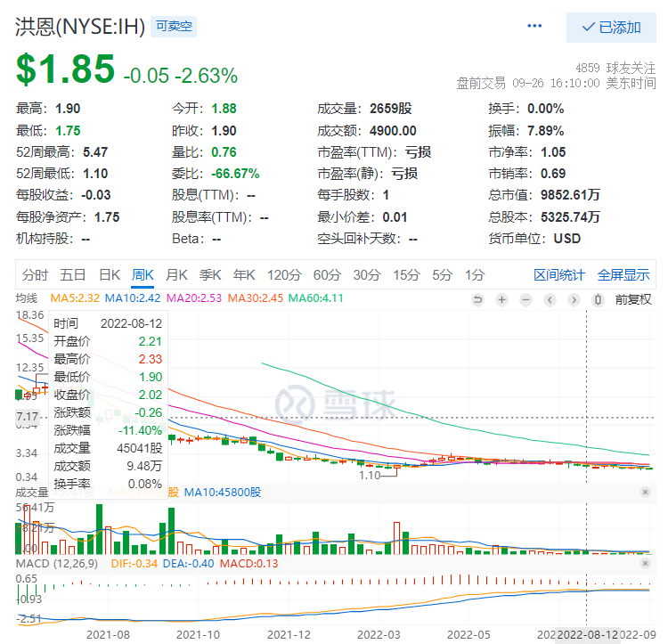Click 全屏显示 to show fullscreen

[623, 274]
